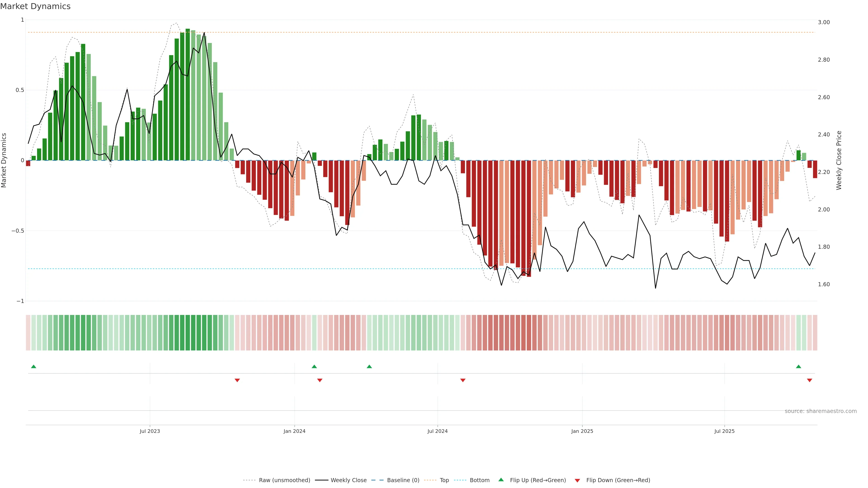This screenshot has height=488, width=868.
Task: Hide the Top line via legend
Action: coord(444,480)
